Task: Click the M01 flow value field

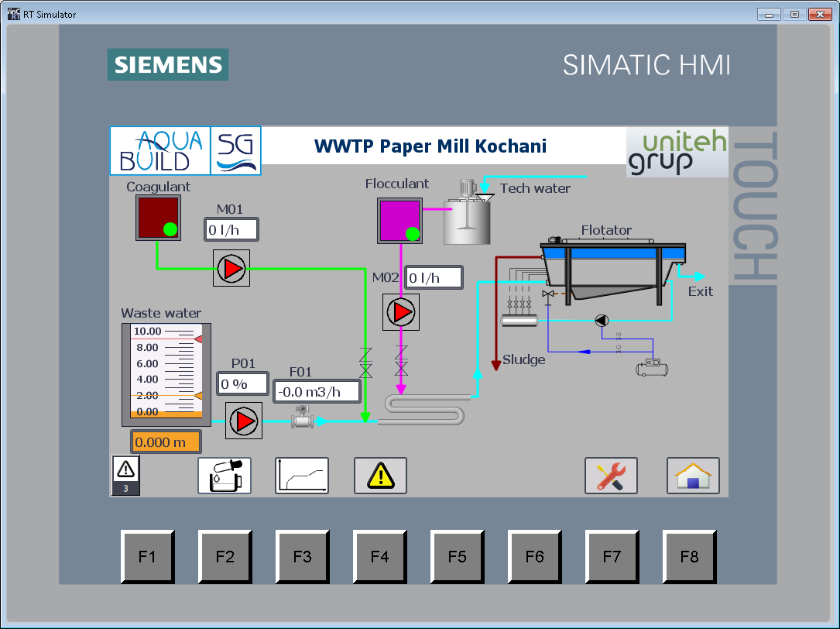Action: [x=231, y=230]
